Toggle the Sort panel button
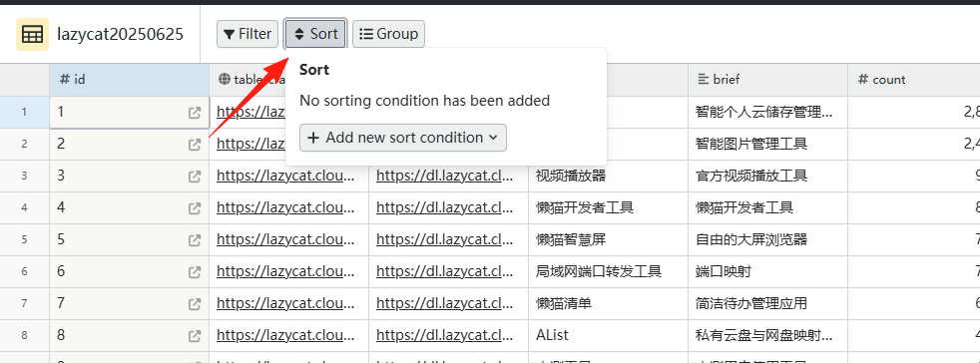 click(x=315, y=34)
